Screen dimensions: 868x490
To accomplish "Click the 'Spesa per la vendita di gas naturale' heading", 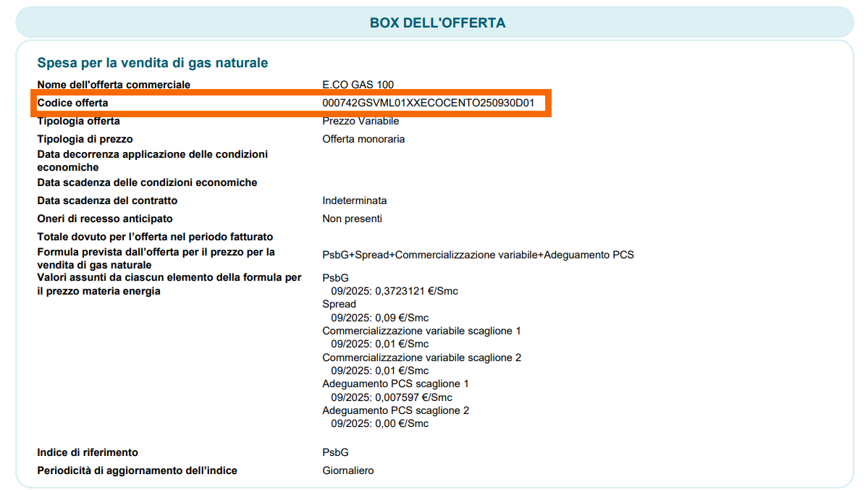I will (x=153, y=63).
